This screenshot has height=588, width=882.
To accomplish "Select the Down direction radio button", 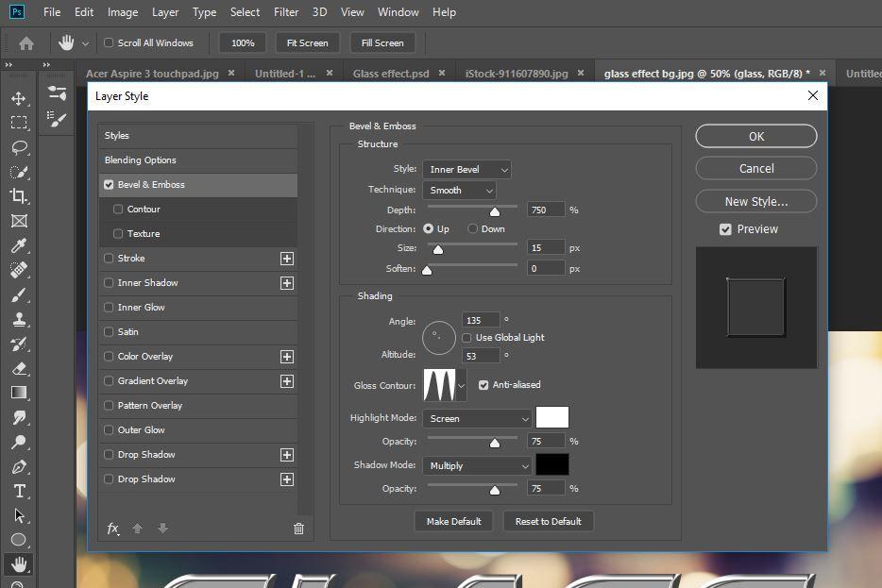I will click(x=472, y=228).
